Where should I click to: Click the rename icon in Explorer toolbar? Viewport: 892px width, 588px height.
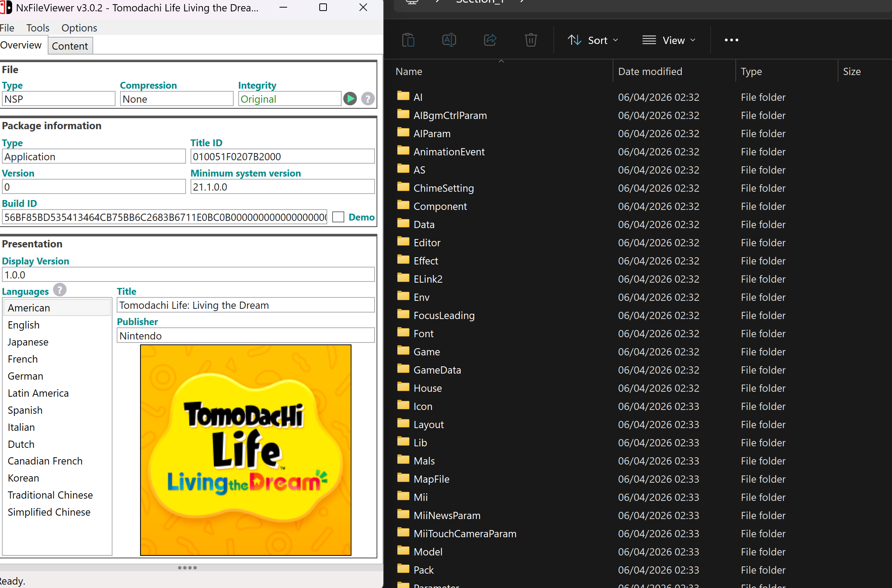pos(449,40)
